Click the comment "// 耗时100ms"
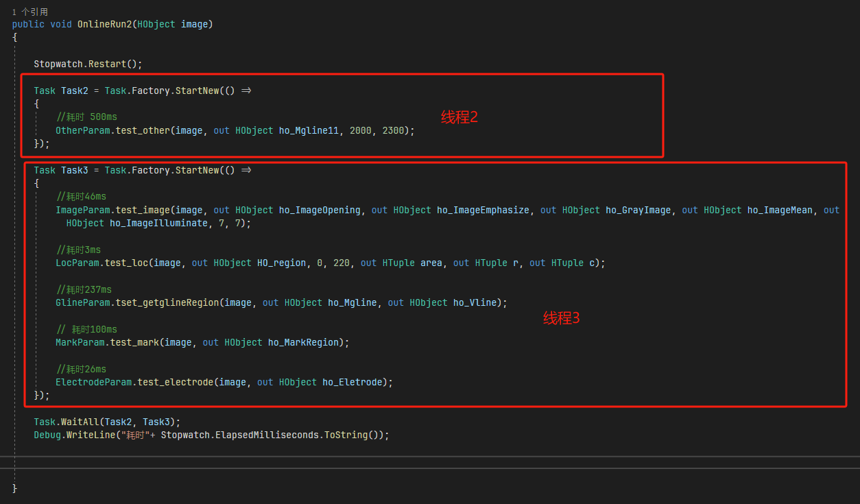 click(86, 329)
